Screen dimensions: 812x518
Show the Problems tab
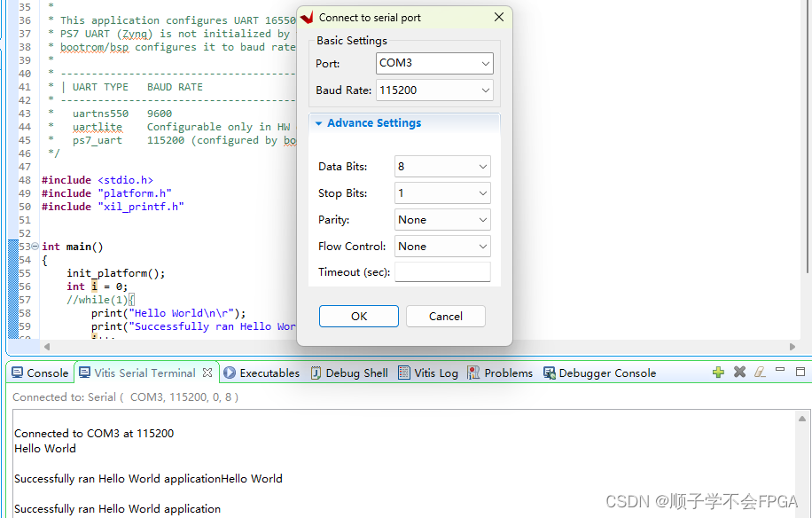pyautogui.click(x=500, y=373)
